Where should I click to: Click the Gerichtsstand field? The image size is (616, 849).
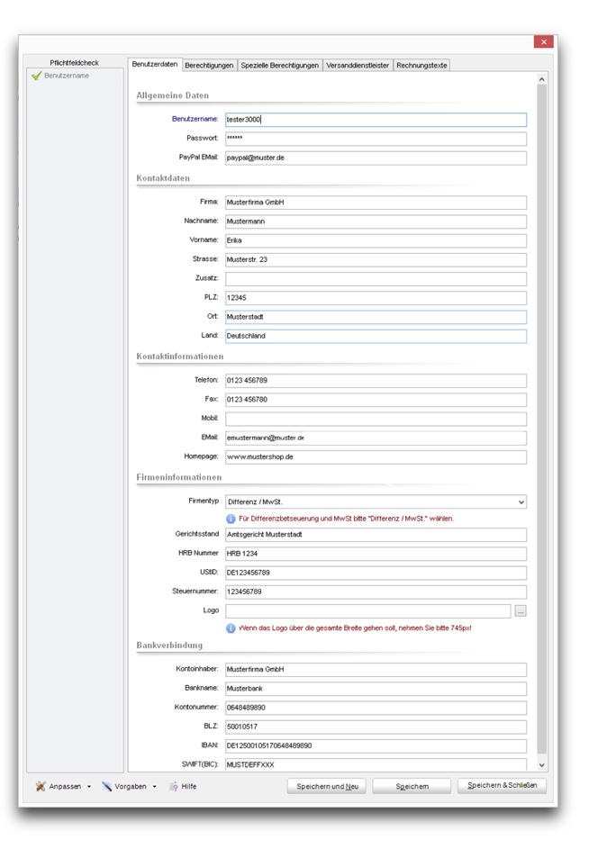376,535
